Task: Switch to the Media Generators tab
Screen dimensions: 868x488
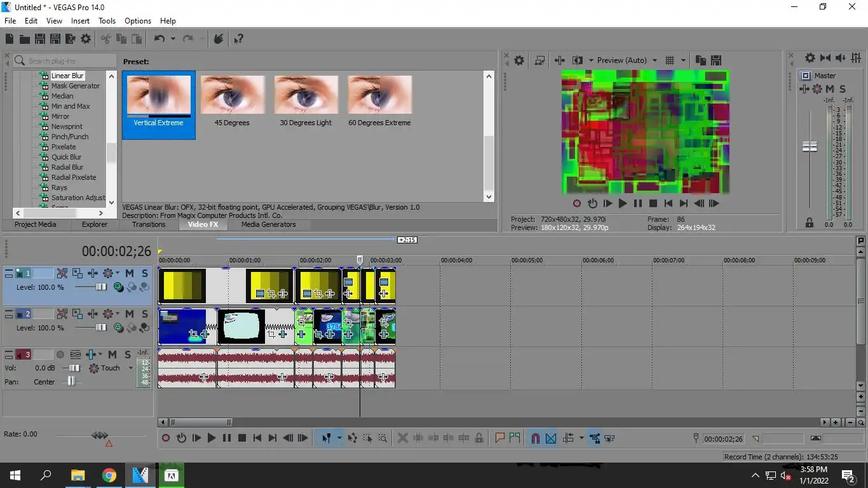Action: pyautogui.click(x=269, y=224)
